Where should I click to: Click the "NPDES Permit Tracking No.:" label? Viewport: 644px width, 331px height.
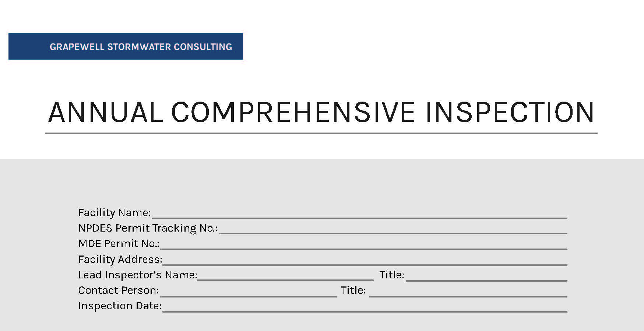point(148,228)
